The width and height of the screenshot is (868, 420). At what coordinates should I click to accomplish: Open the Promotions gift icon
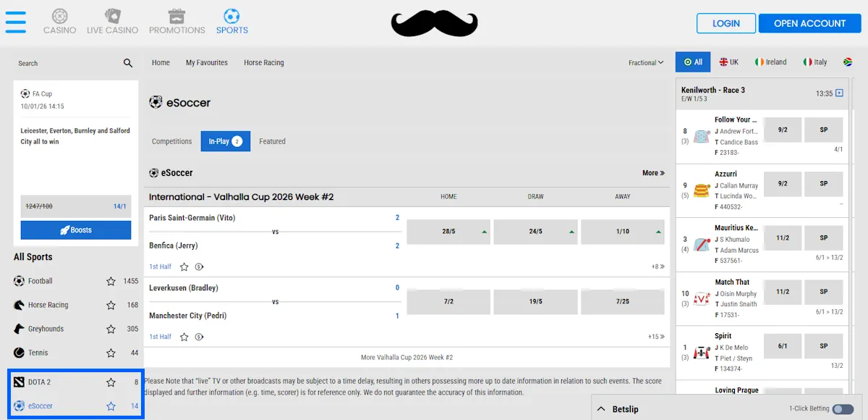(x=176, y=14)
